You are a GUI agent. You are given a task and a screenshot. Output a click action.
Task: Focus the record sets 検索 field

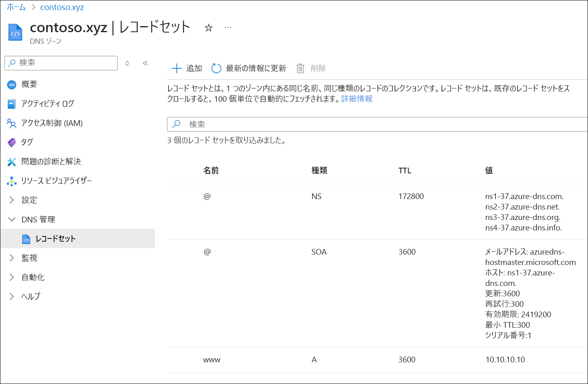(378, 124)
